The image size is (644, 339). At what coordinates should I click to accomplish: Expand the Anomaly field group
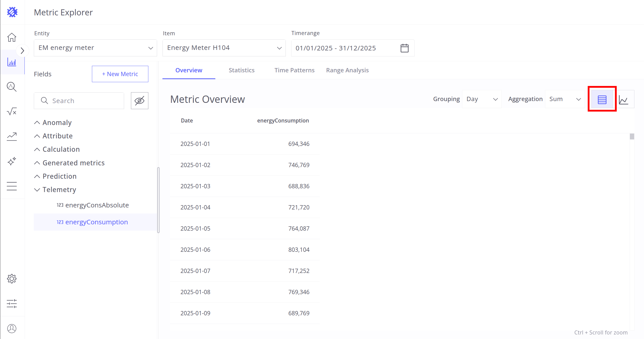[x=57, y=122]
